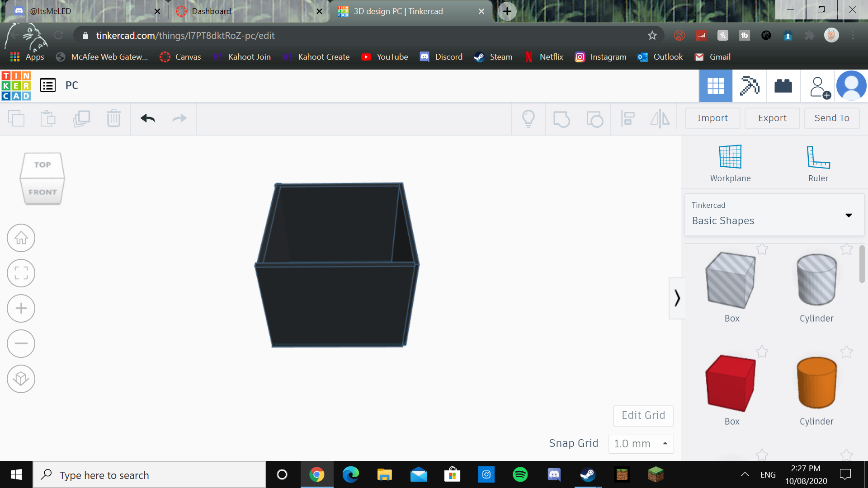Select the Mirror tool in the toolbar
The height and width of the screenshot is (488, 868).
pyautogui.click(x=660, y=118)
